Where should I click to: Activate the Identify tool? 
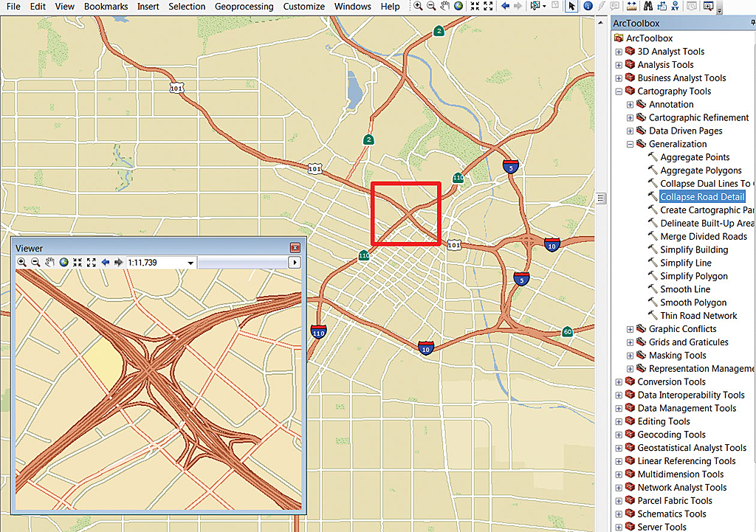pos(588,6)
